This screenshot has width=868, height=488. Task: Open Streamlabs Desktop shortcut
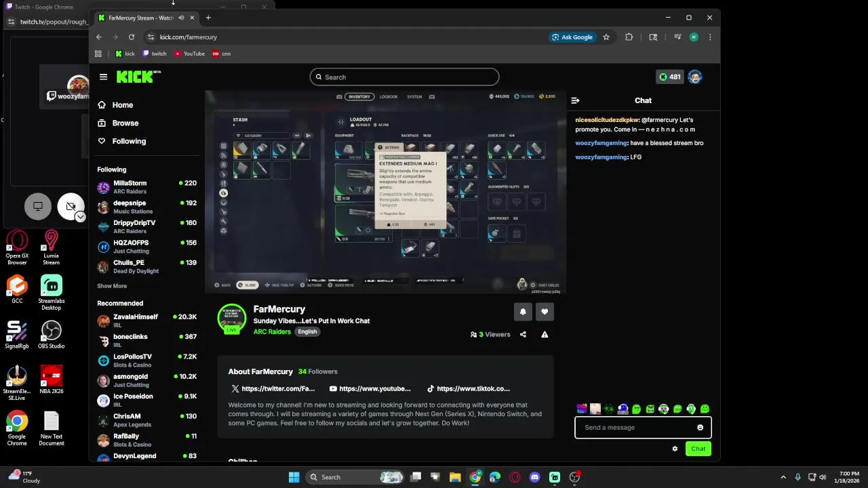51,293
